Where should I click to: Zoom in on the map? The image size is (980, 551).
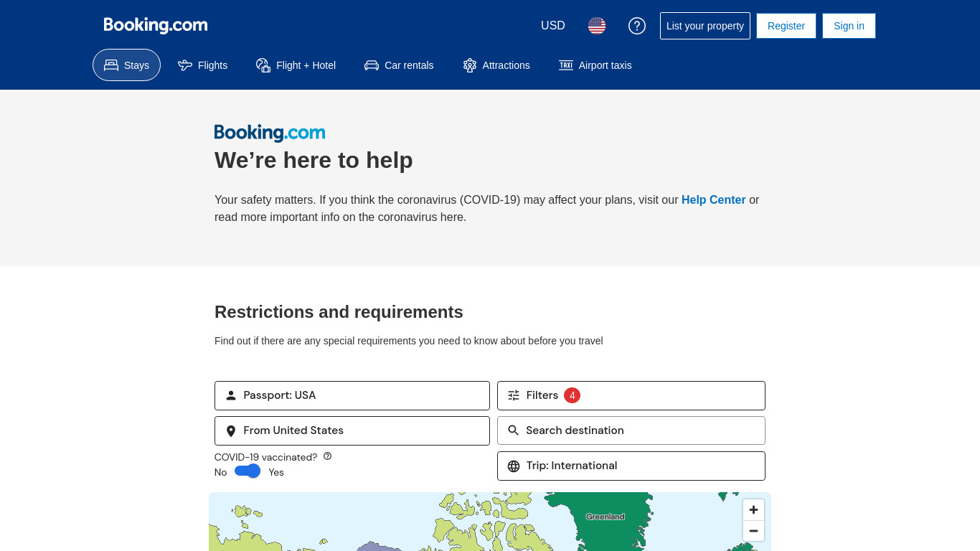(x=753, y=510)
